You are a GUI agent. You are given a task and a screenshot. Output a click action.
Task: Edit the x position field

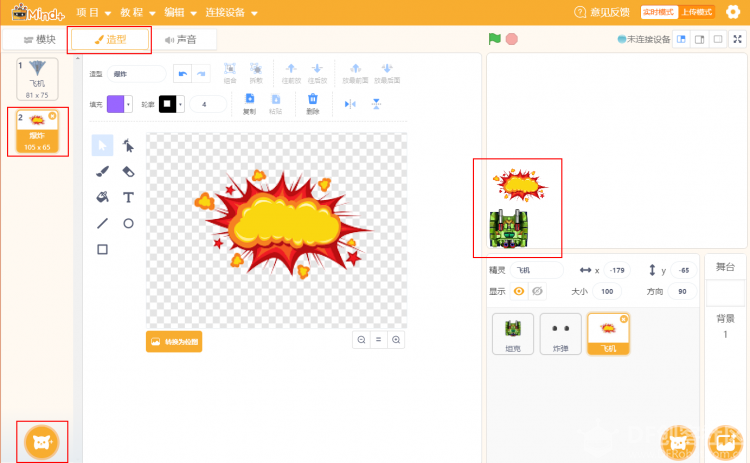617,270
